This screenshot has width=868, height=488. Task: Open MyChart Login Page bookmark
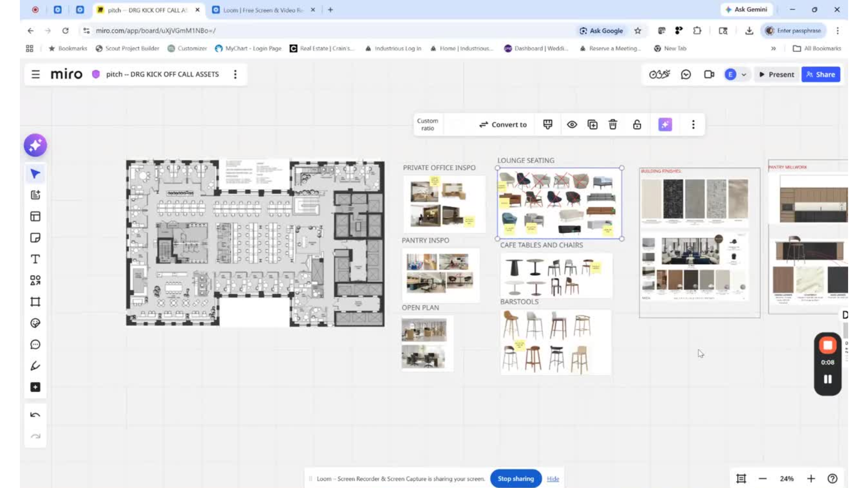coord(248,48)
